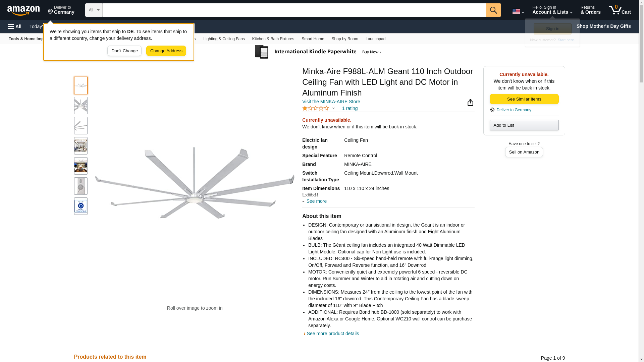The width and height of the screenshot is (644, 362).
Task: Open the shopping cart
Action: click(620, 10)
